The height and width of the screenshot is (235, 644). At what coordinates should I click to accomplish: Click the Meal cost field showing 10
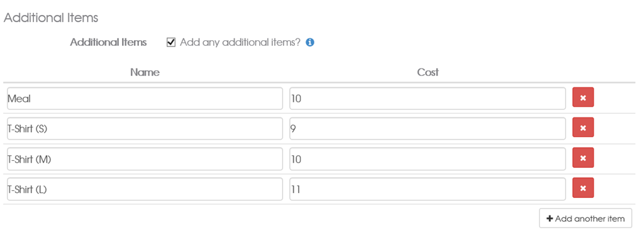click(x=428, y=99)
